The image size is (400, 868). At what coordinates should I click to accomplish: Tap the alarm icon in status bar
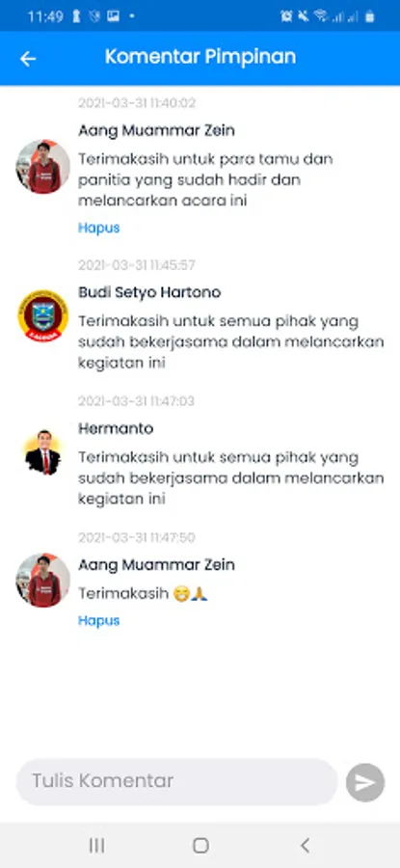pos(286,16)
